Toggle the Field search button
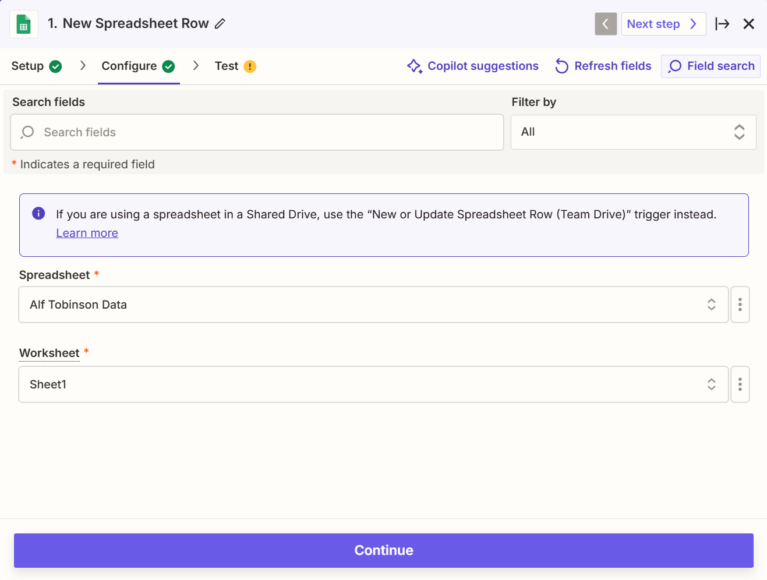The height and width of the screenshot is (580, 767). pos(711,66)
